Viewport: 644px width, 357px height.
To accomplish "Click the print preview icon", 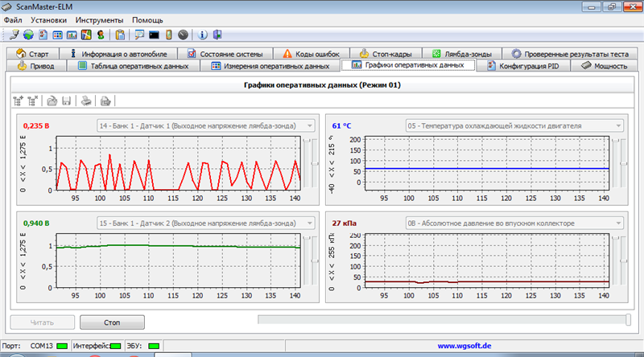I will click(x=105, y=101).
